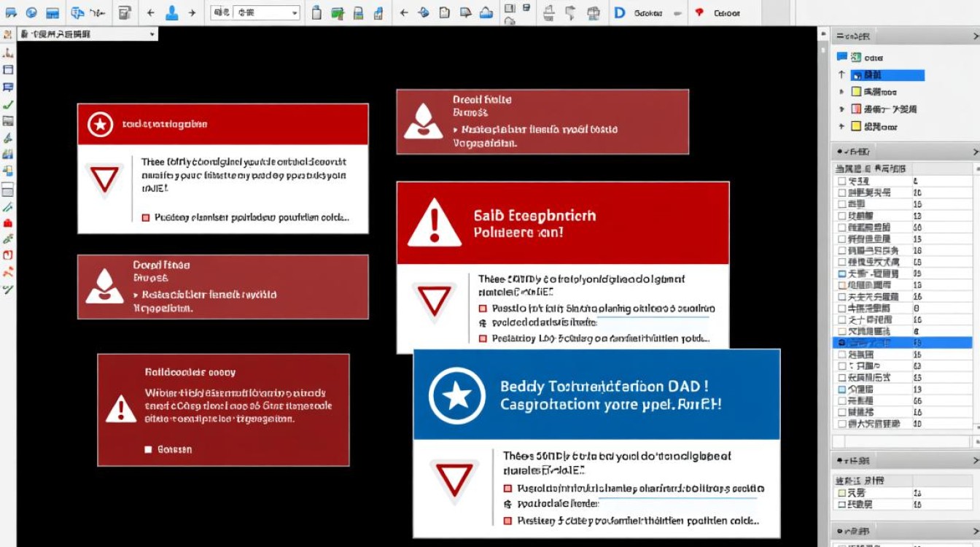The height and width of the screenshot is (547, 980).
Task: Click the clipboard icon after the font combo box
Action: click(316, 13)
